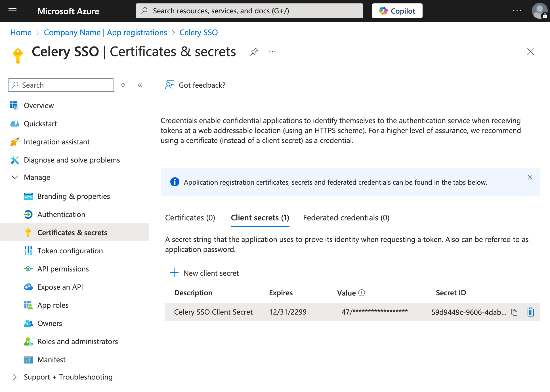The height and width of the screenshot is (392, 550).
Task: Dismiss the blue info banner
Action: coord(530,177)
